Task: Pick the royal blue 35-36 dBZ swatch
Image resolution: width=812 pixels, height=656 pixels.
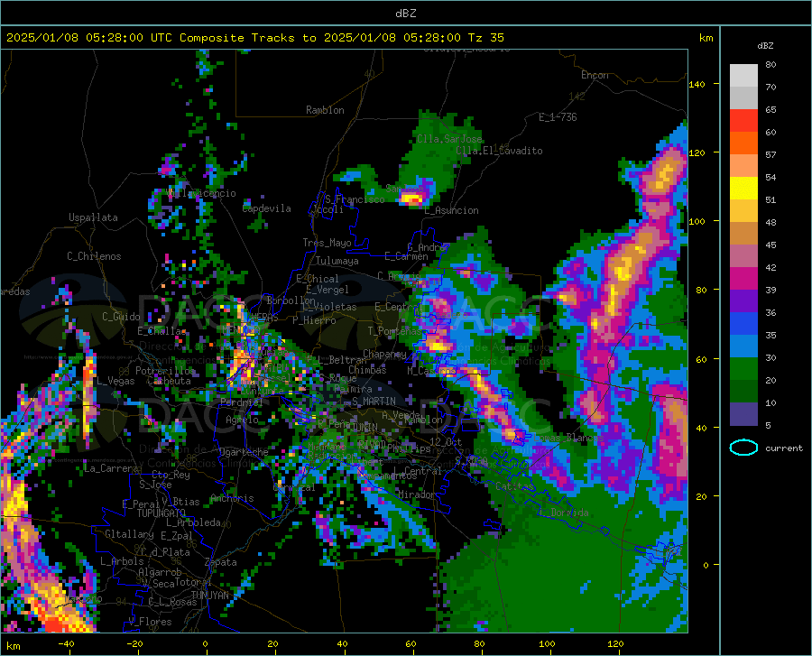Action: pyautogui.click(x=743, y=324)
